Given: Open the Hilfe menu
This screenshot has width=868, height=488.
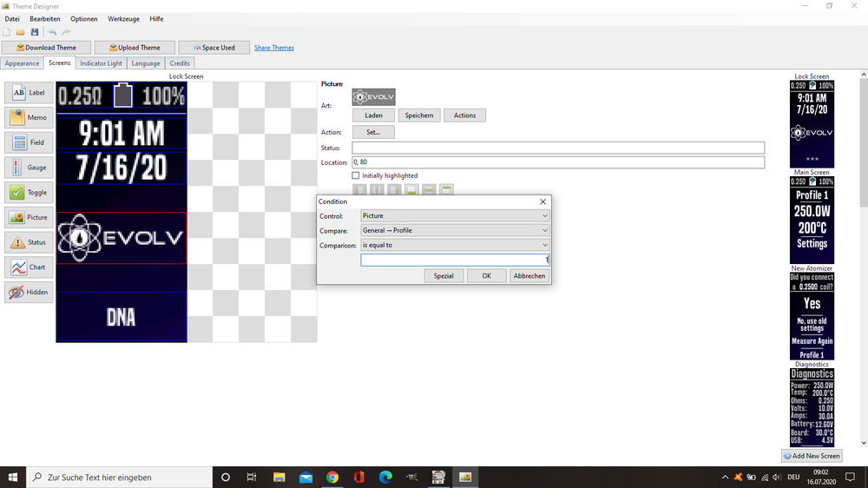Looking at the screenshot, I should click(156, 19).
